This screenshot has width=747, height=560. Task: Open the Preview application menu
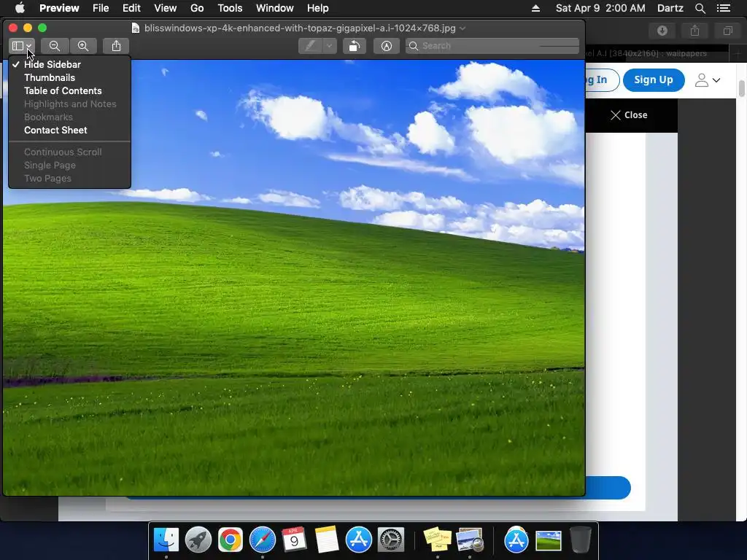(59, 8)
